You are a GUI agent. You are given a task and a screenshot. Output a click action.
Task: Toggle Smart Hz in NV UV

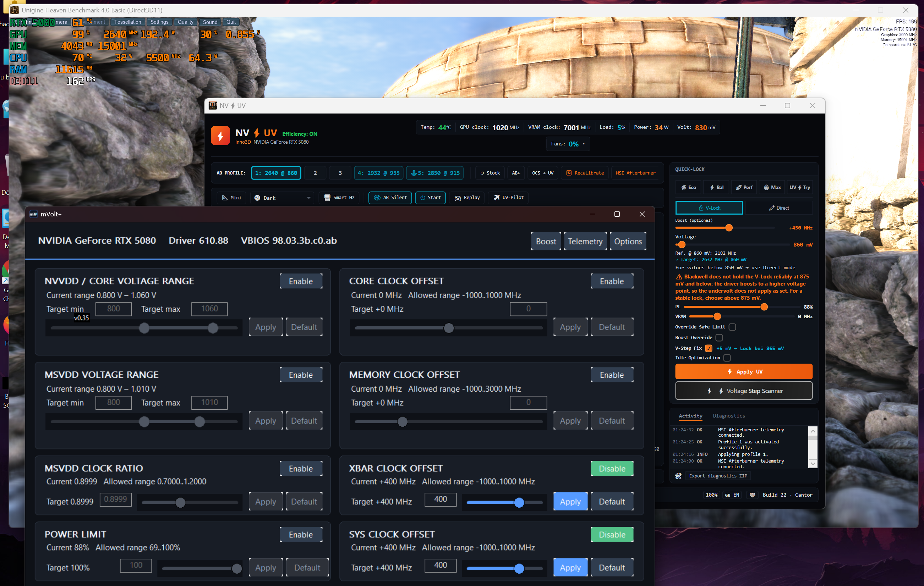click(x=340, y=198)
